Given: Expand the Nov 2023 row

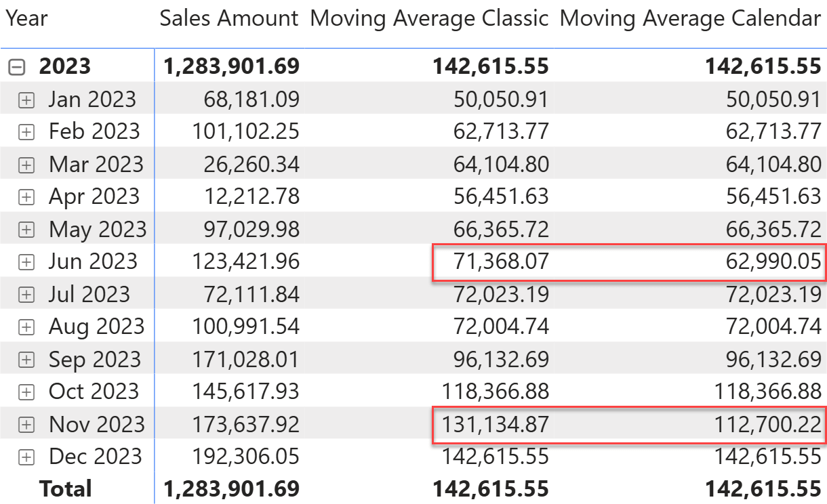Looking at the screenshot, I should 26,425.
